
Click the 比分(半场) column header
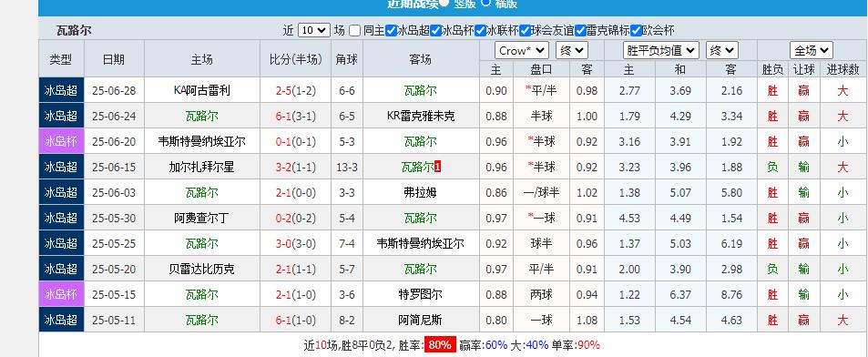click(296, 59)
